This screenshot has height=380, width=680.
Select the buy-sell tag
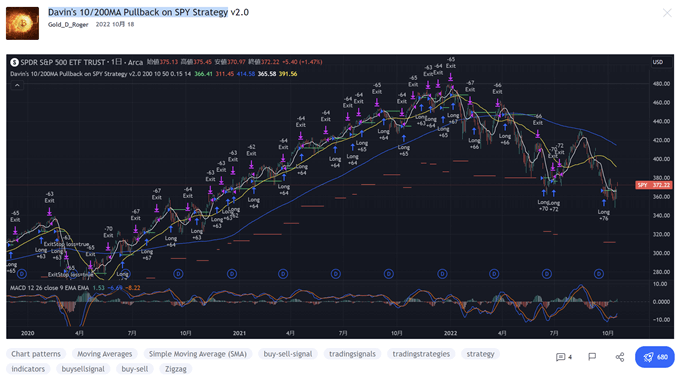pyautogui.click(x=134, y=369)
